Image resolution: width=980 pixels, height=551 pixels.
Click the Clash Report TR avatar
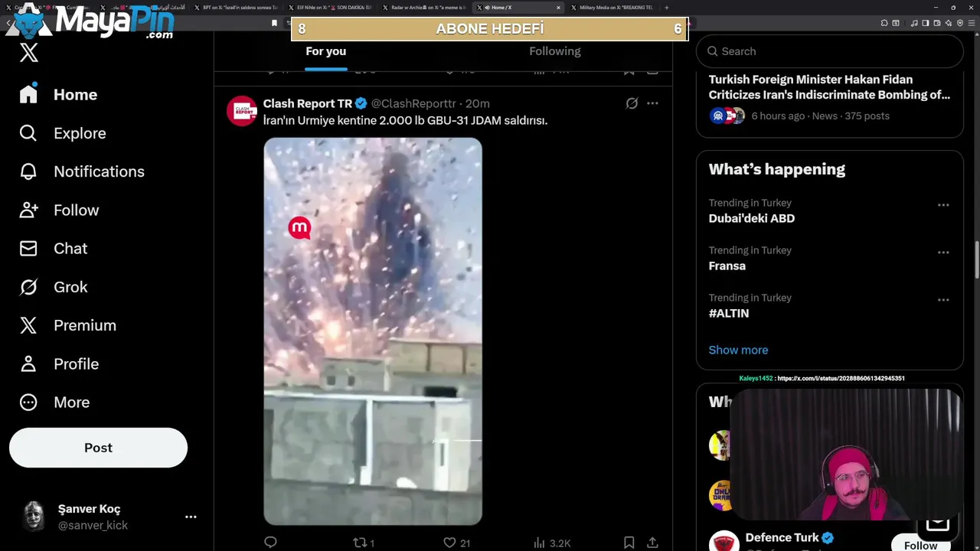point(242,111)
